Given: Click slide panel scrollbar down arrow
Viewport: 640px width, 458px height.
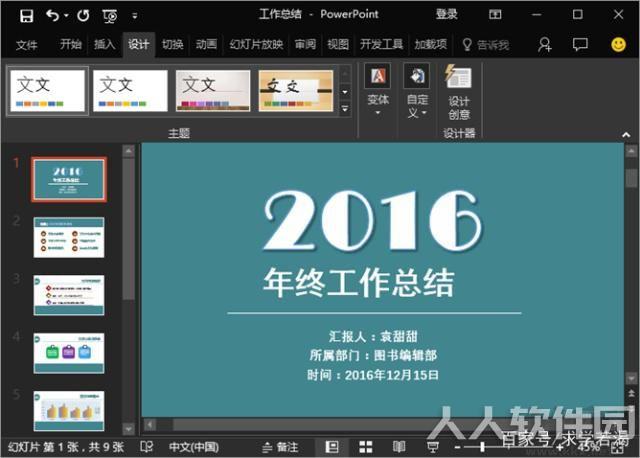Looking at the screenshot, I should point(129,429).
